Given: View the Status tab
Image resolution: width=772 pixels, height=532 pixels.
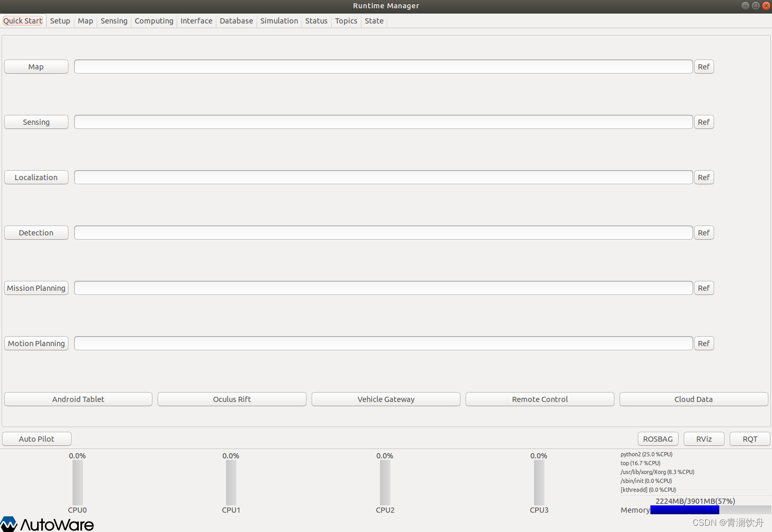Looking at the screenshot, I should [x=316, y=21].
